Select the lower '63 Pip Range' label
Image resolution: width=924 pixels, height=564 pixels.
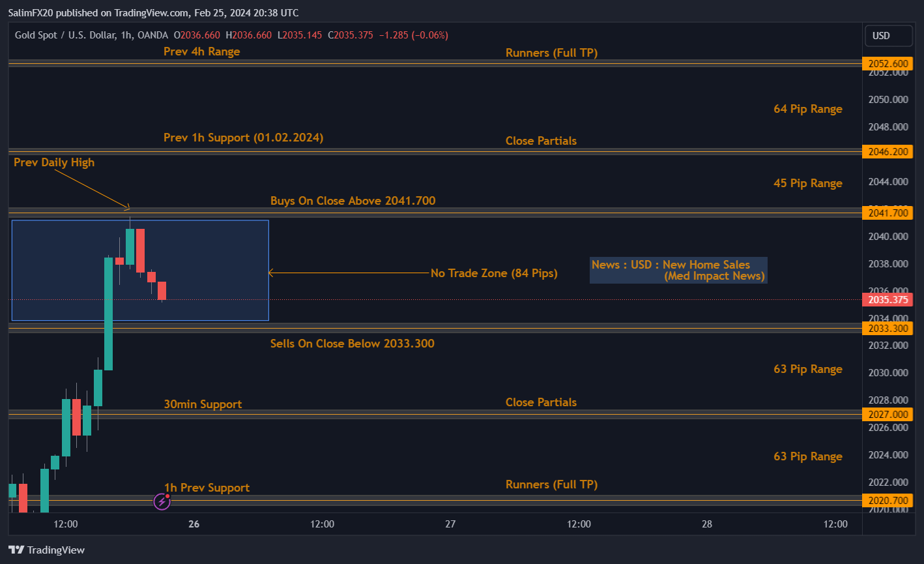pyautogui.click(x=808, y=456)
